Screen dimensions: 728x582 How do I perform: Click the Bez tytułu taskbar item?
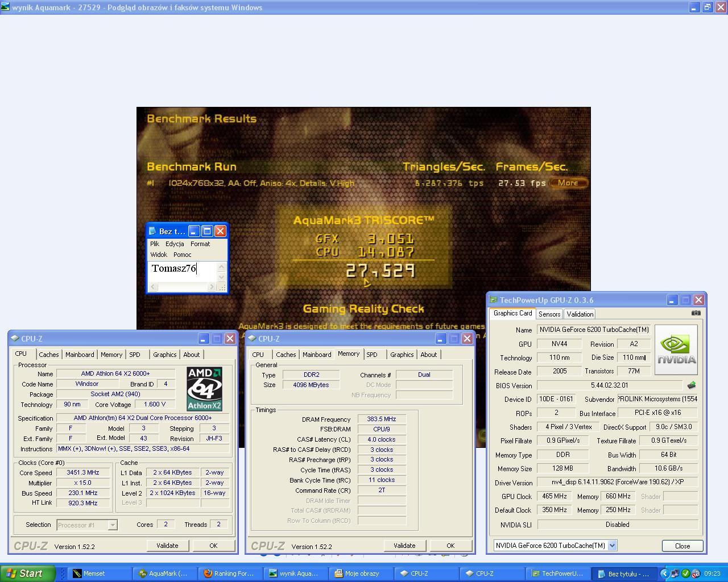tap(623, 573)
